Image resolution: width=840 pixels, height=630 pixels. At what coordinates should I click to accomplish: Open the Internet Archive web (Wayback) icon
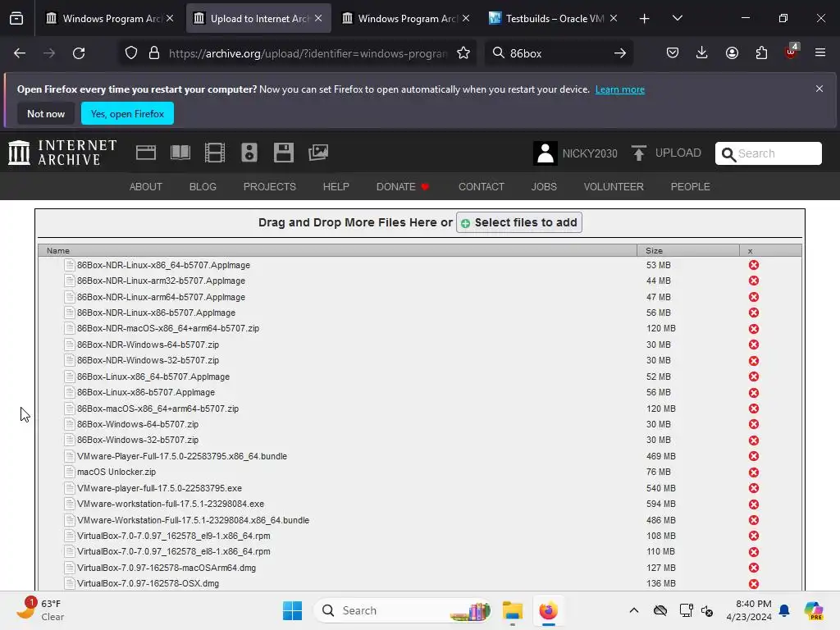[x=146, y=153]
